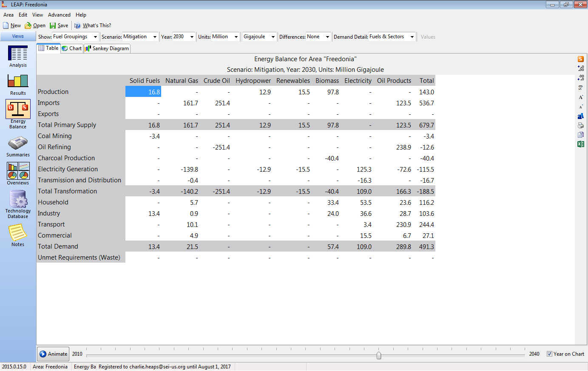This screenshot has width=588, height=371.
Task: Print the energy balance table
Action: 581,125
